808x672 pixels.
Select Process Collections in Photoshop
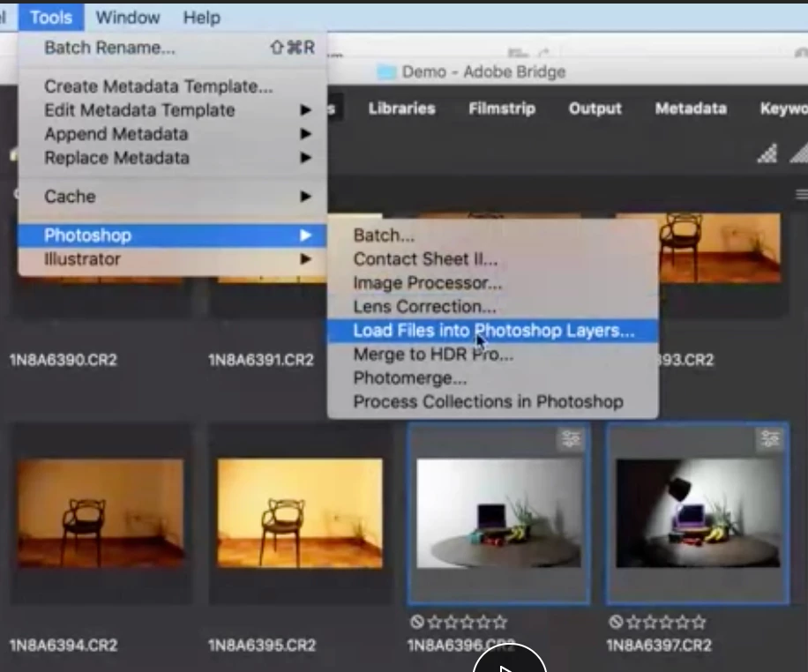click(x=492, y=402)
